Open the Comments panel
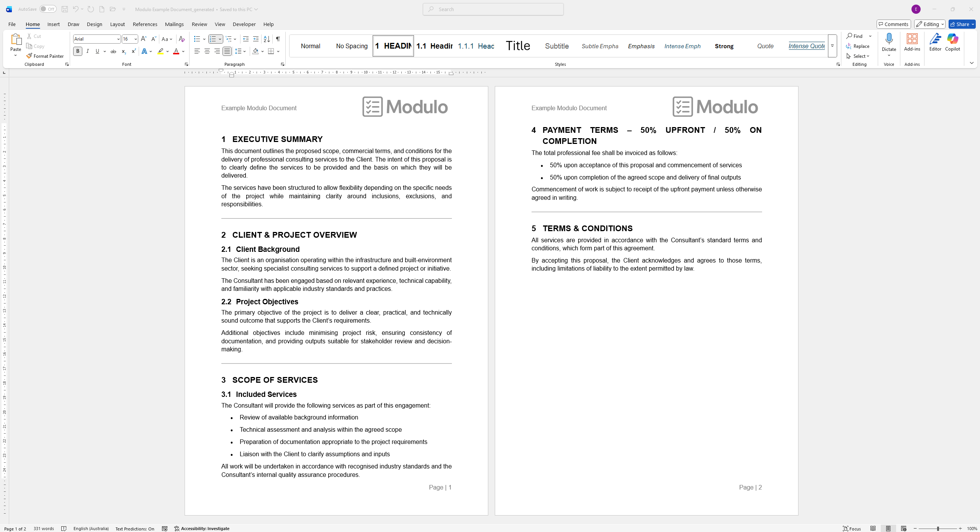Viewport: 980px width, 532px height. [893, 24]
